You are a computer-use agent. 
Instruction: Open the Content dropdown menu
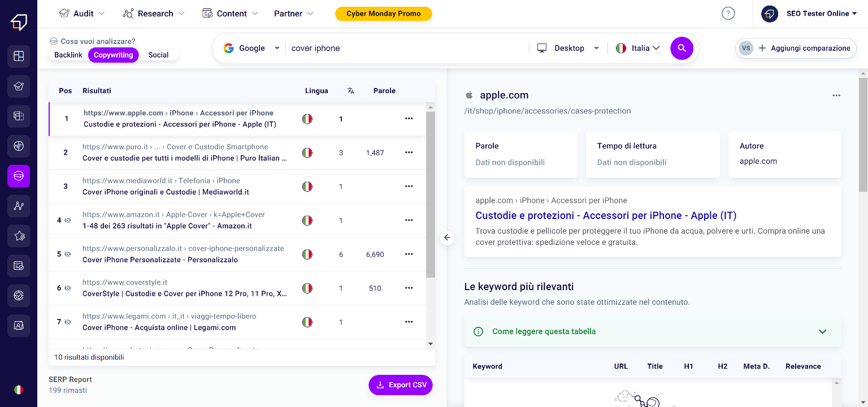[231, 14]
